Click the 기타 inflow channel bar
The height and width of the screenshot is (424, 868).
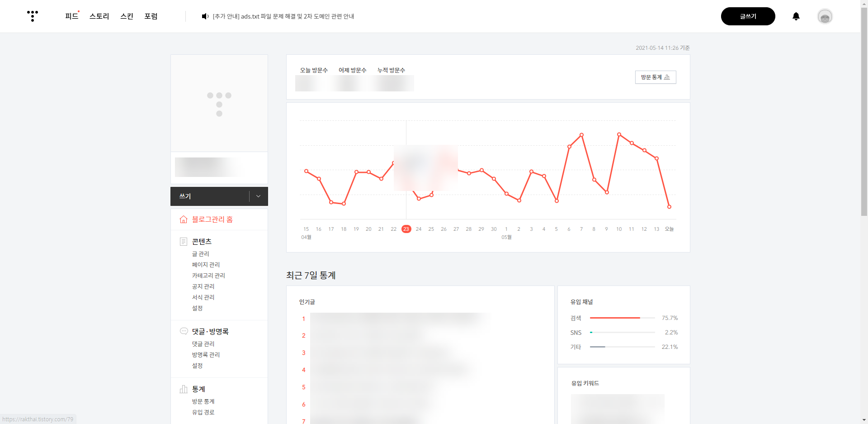(623, 347)
